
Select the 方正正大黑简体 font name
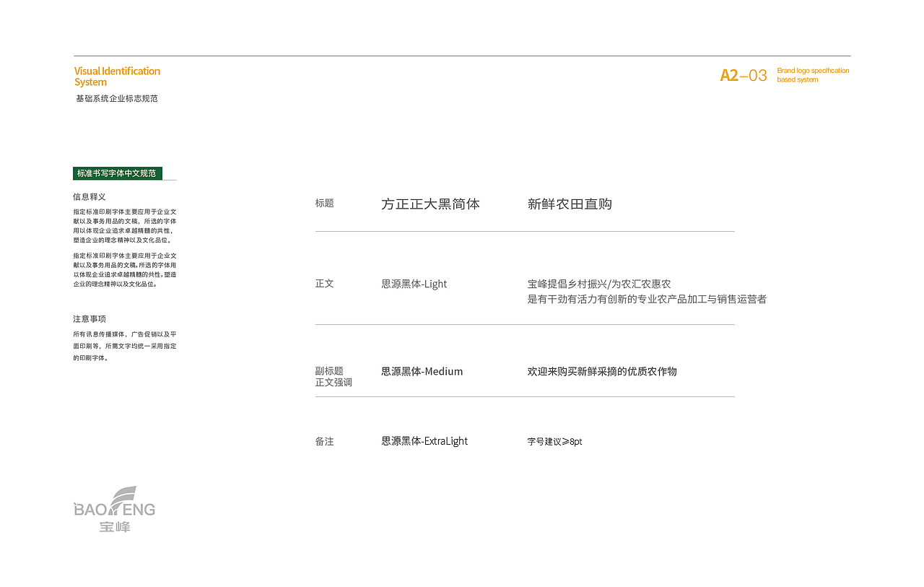click(430, 204)
